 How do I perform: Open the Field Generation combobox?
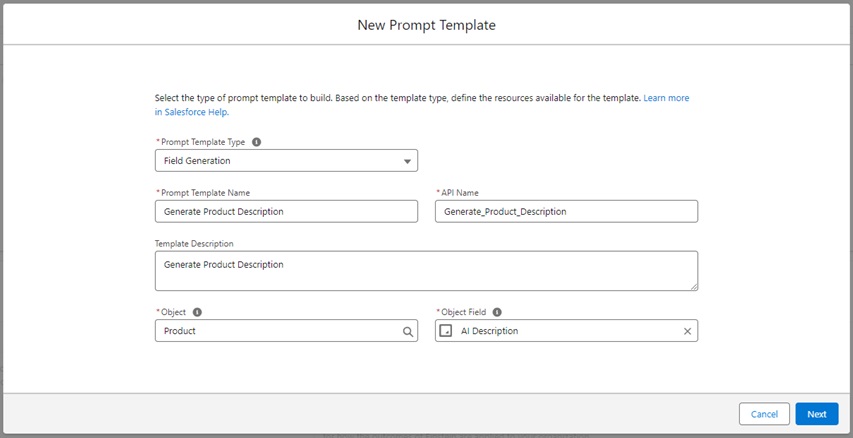(286, 161)
